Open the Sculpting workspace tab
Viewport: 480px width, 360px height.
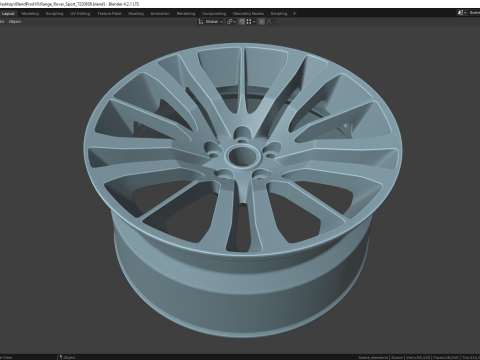coord(54,14)
